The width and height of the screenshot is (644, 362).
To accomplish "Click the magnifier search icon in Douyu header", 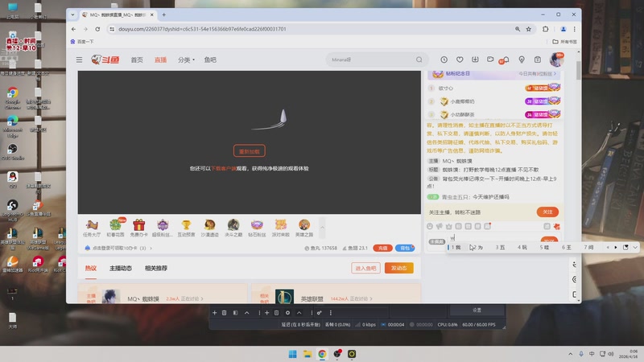I will [x=419, y=60].
